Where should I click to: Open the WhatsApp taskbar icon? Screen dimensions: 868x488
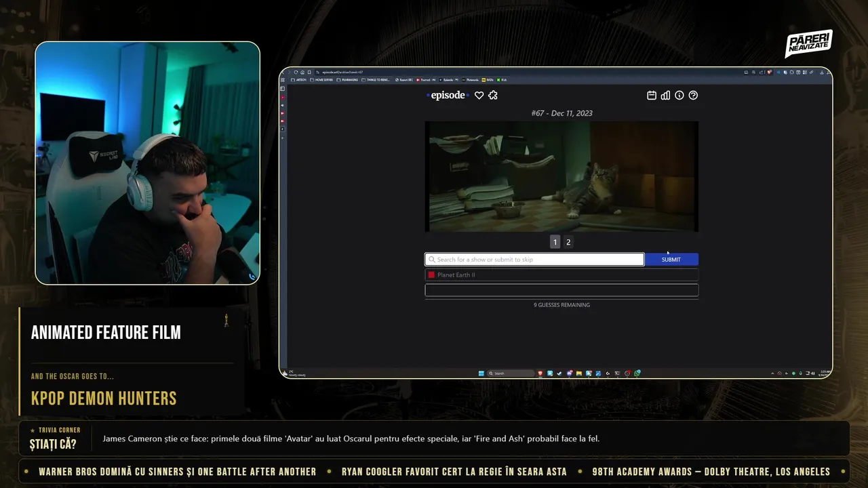coord(637,373)
